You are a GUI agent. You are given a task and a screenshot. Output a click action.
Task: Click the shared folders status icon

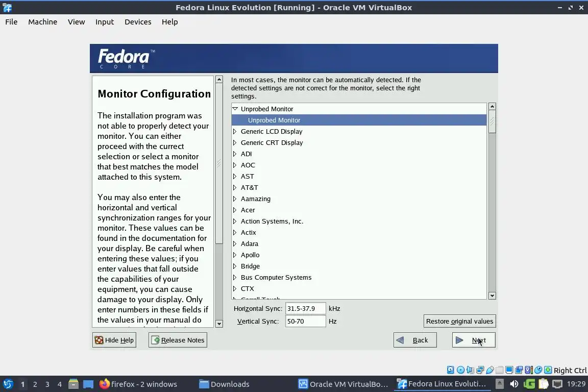(500, 370)
